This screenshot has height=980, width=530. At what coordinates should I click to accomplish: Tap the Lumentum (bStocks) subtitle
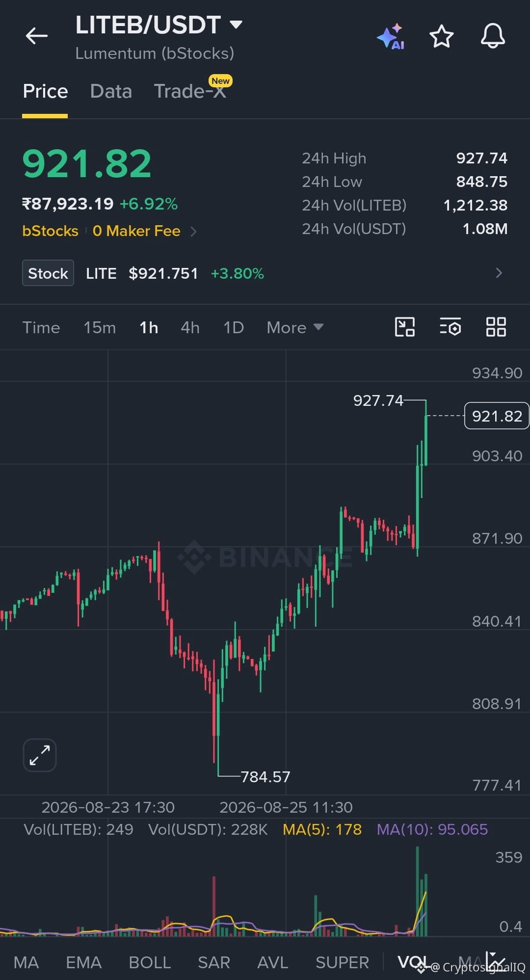[x=155, y=53]
